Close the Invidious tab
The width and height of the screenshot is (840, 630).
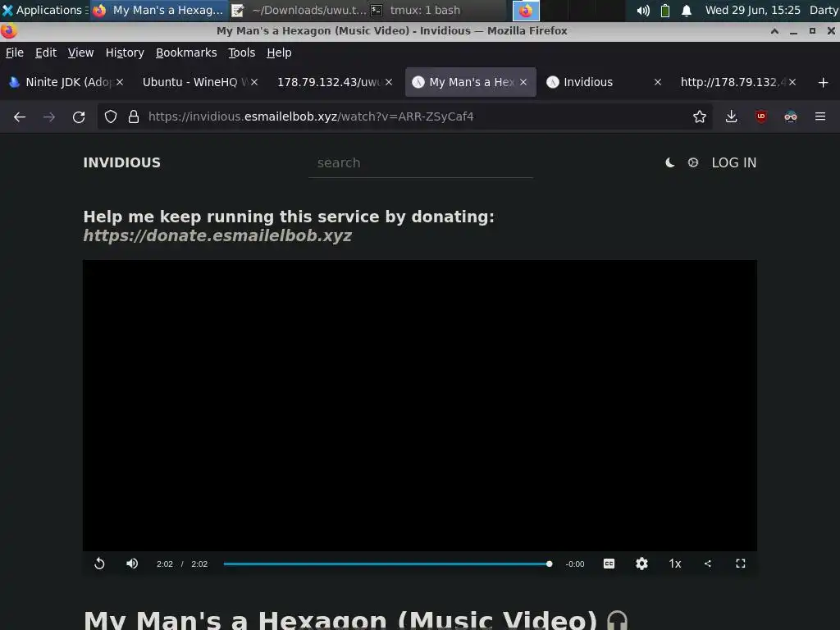(x=658, y=82)
